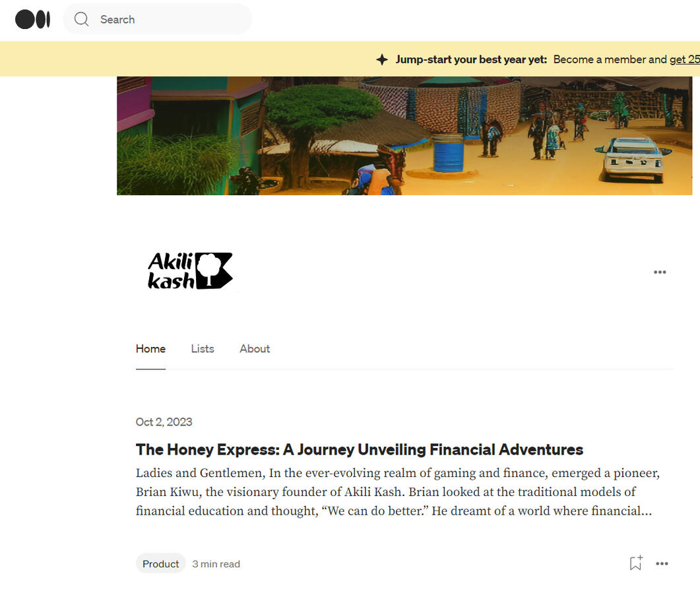
Task: Open The Honey Express article title
Action: [x=360, y=449]
